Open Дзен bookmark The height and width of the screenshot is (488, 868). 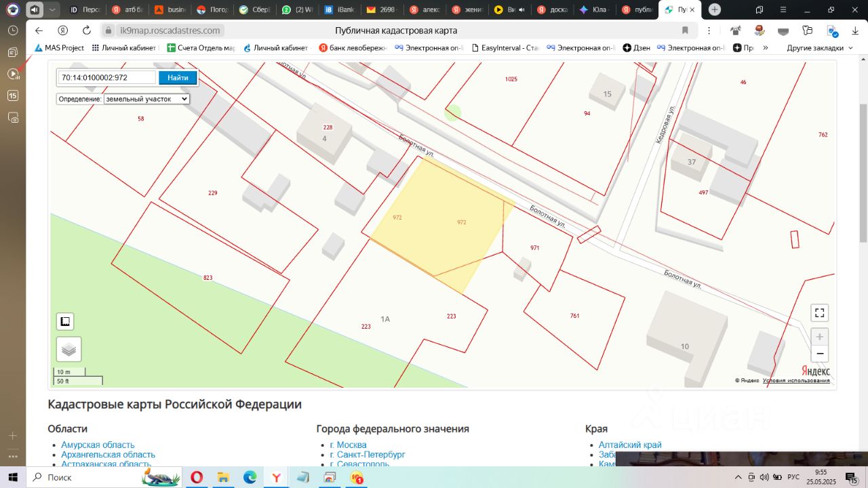point(637,48)
